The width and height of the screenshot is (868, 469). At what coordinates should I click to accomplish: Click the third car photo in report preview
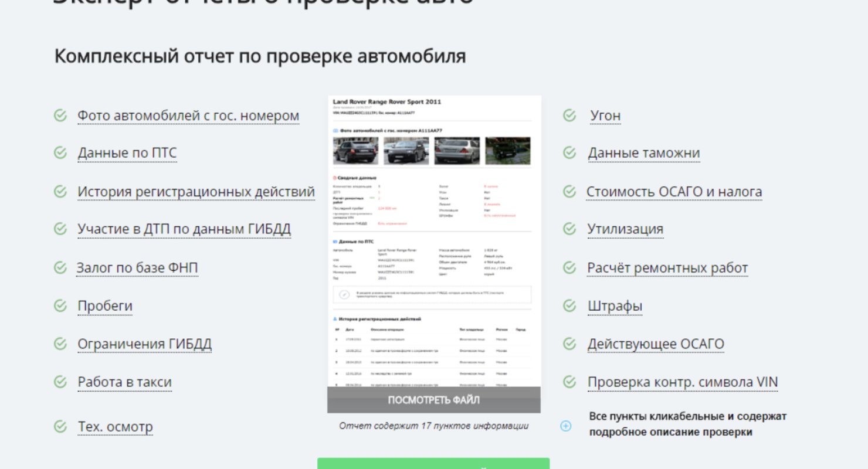click(x=457, y=151)
